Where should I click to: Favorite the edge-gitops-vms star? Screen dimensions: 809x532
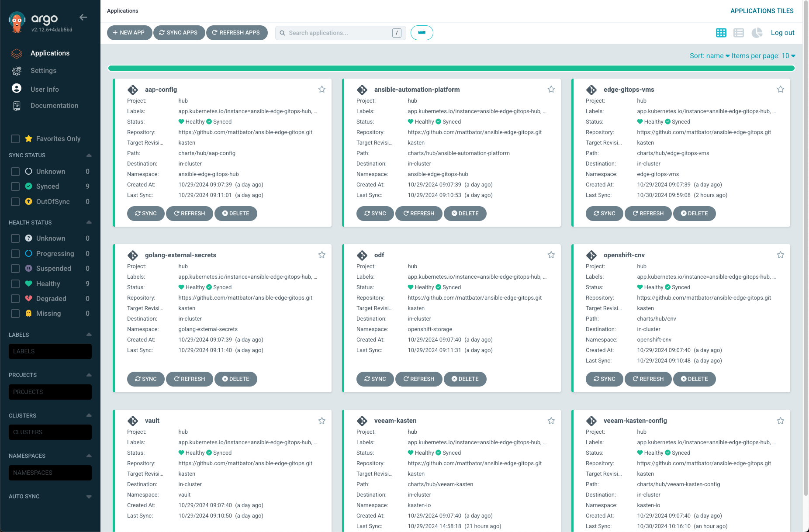[781, 89]
